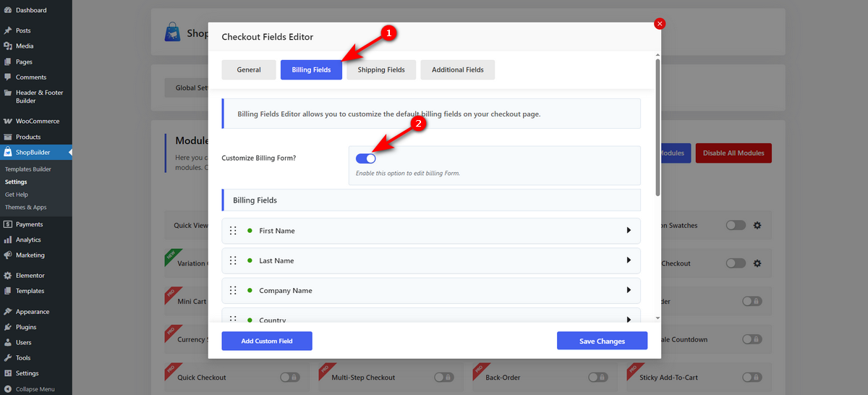Viewport: 868px width, 395px height.
Task: Click the ShopBuilder bag icon in sidebar
Action: pyautogui.click(x=7, y=152)
